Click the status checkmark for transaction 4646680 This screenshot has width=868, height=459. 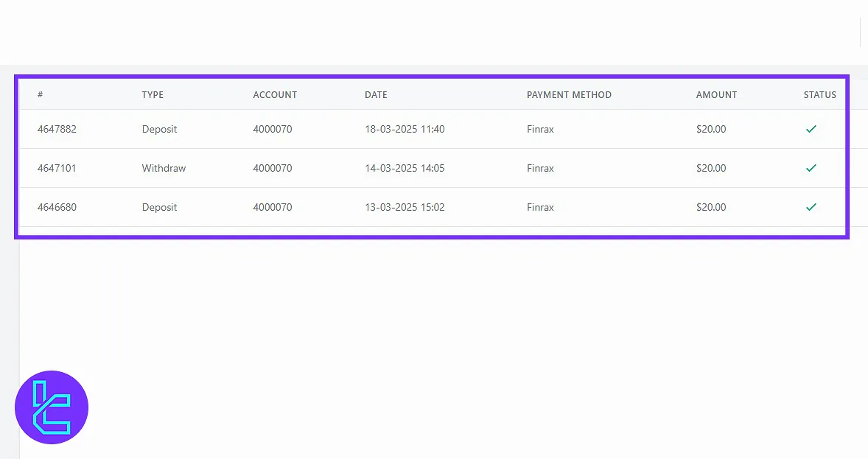[811, 207]
